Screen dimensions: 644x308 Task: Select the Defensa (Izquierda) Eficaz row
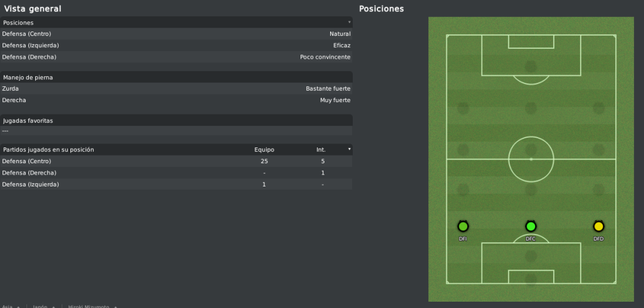[176, 45]
